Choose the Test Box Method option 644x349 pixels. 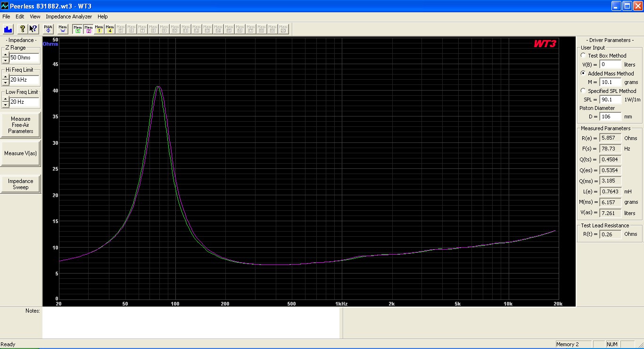click(x=584, y=56)
